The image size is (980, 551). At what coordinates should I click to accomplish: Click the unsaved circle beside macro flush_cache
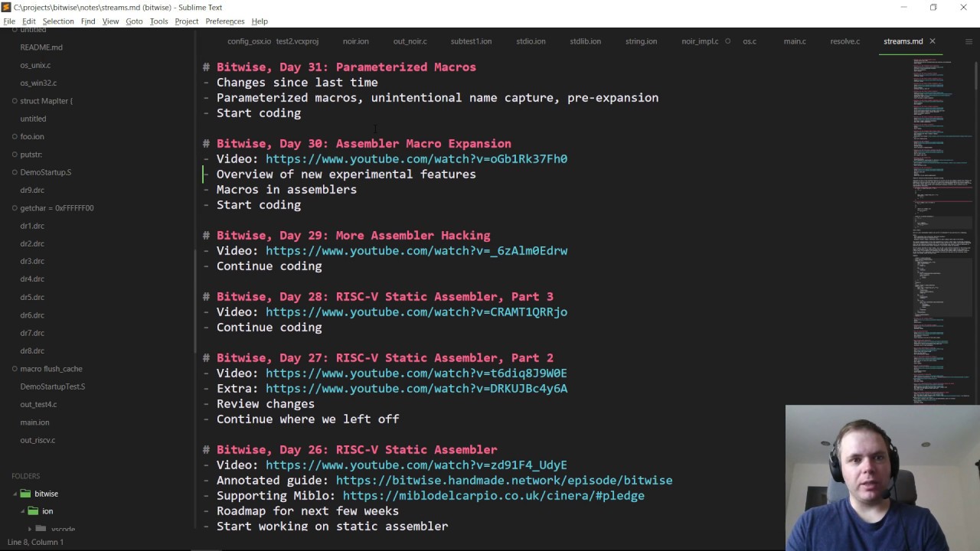(x=15, y=369)
